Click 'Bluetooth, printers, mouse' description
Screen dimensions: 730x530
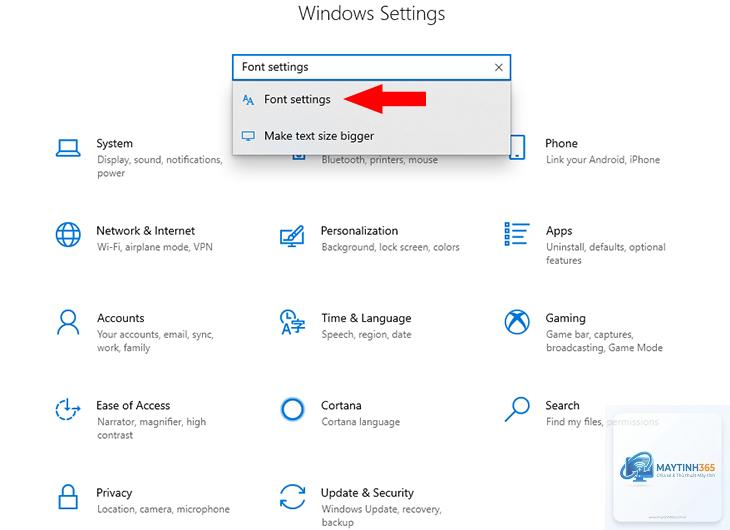380,160
